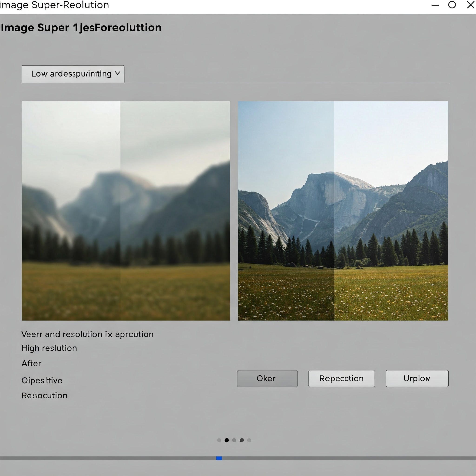Select the 'High reslution' label
476x476 pixels.
point(49,348)
